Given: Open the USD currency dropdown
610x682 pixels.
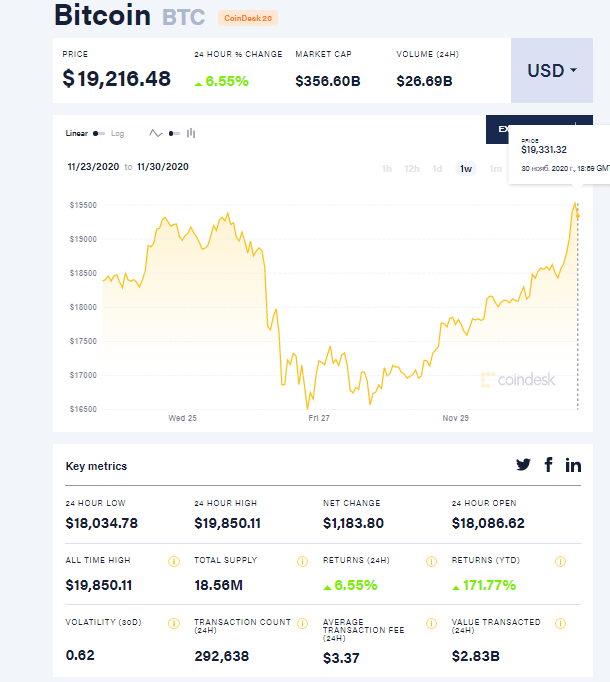Looking at the screenshot, I should [x=552, y=71].
